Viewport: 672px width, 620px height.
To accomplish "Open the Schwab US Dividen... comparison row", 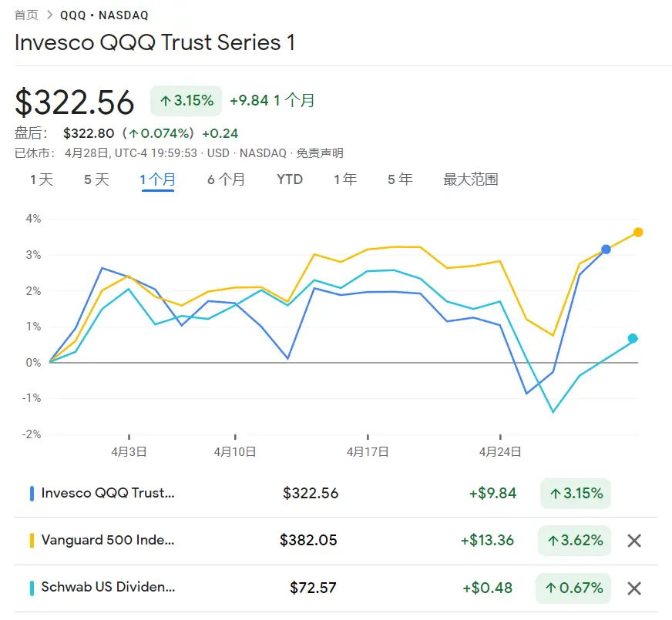I will (335, 588).
